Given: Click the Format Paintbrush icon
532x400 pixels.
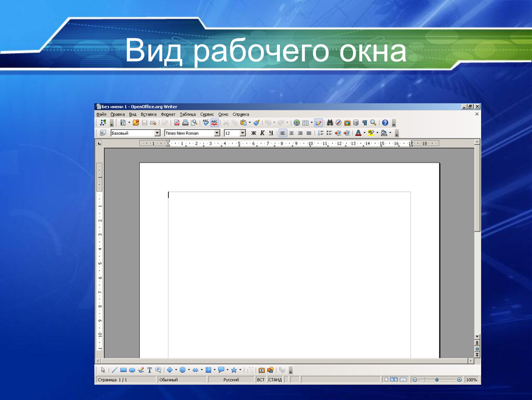Looking at the screenshot, I should point(256,123).
